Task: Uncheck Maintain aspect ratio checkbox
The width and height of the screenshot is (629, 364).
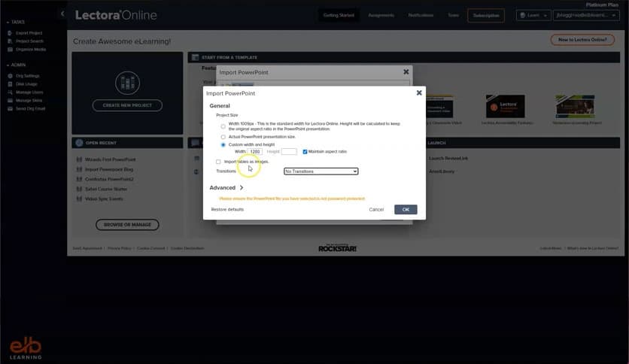Action: [x=305, y=151]
